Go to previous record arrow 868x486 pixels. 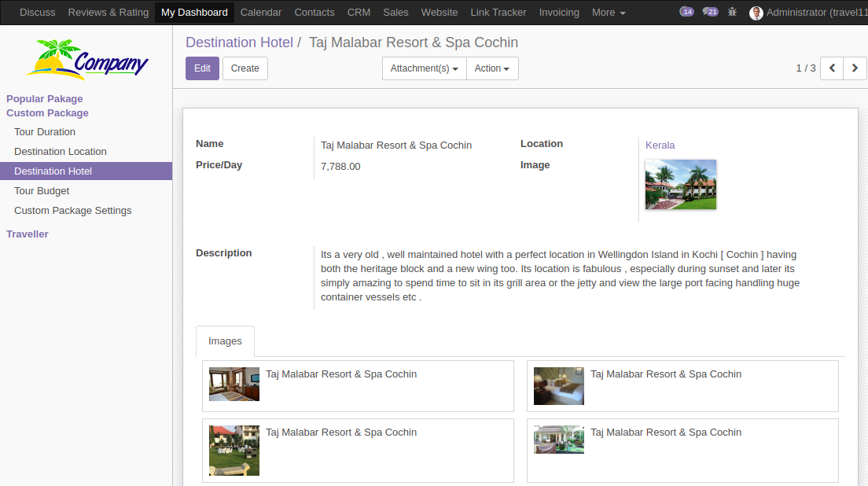click(x=832, y=68)
